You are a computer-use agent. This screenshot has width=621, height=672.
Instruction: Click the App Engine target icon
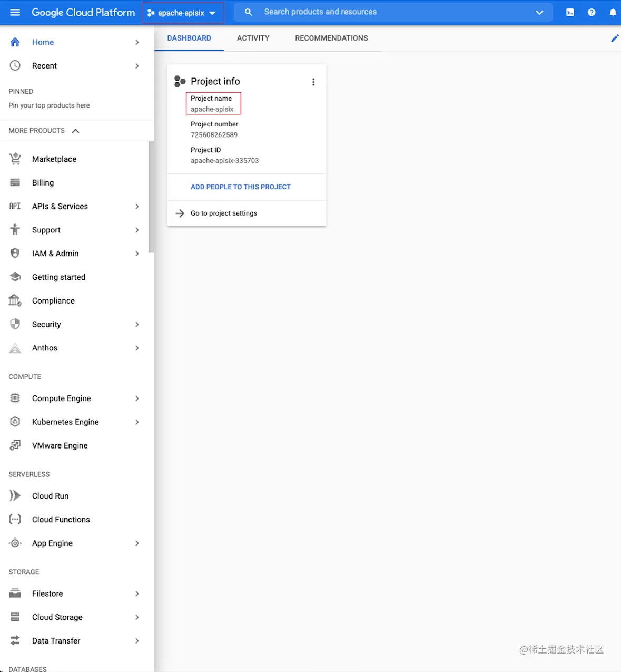(15, 543)
